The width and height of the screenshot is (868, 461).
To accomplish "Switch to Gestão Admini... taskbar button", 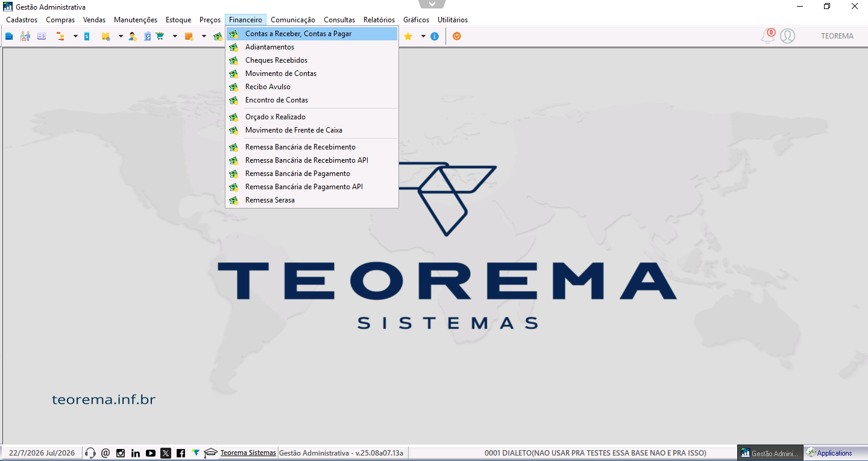I will point(771,453).
